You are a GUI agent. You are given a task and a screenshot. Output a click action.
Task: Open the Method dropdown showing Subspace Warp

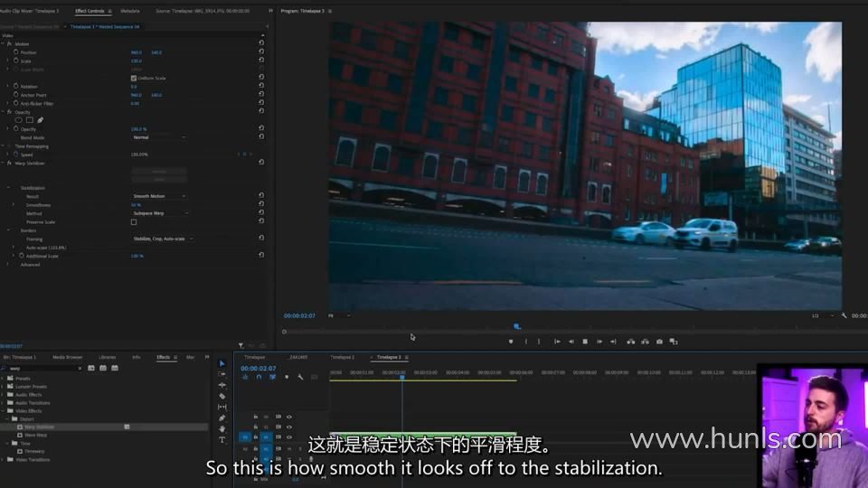pyautogui.click(x=160, y=213)
